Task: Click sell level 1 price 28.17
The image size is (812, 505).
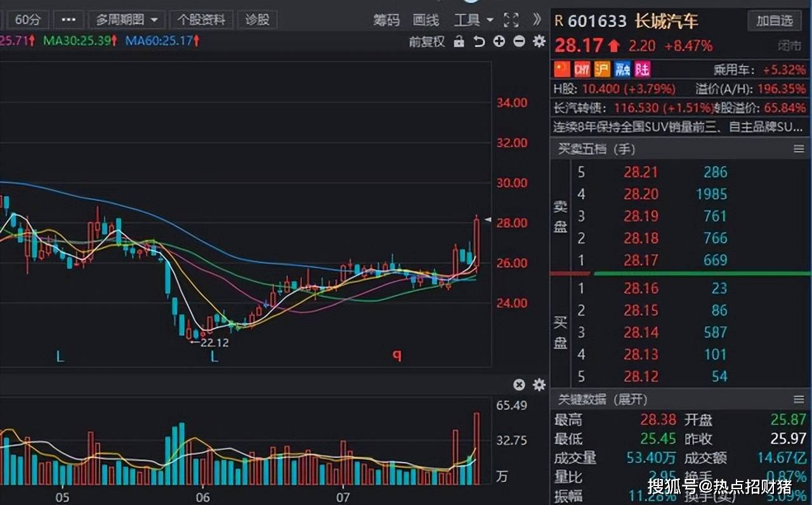Action: 641,260
